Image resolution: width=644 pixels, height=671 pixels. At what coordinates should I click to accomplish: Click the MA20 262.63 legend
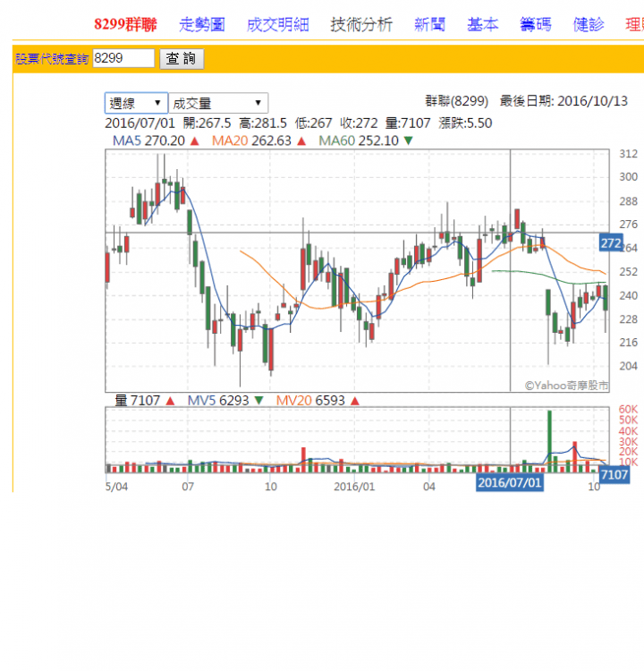[258, 140]
